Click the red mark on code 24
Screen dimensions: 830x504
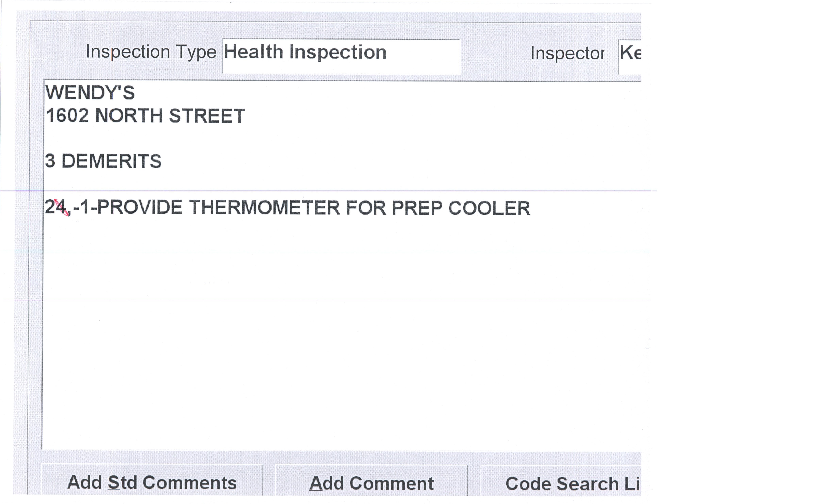[62, 207]
